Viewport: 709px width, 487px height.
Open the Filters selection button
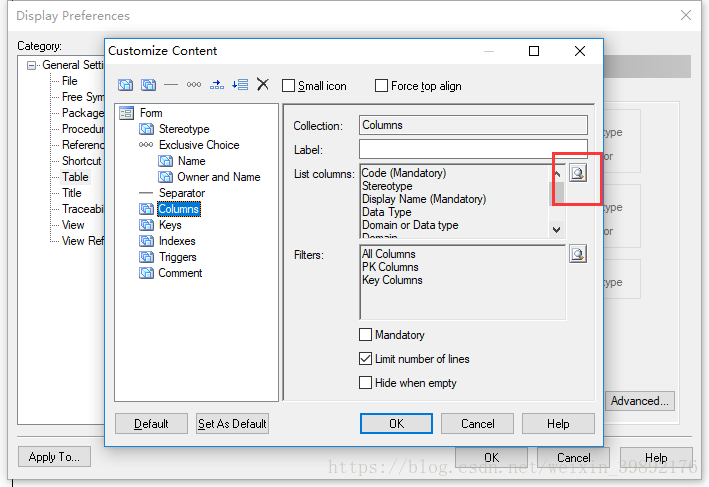click(578, 254)
